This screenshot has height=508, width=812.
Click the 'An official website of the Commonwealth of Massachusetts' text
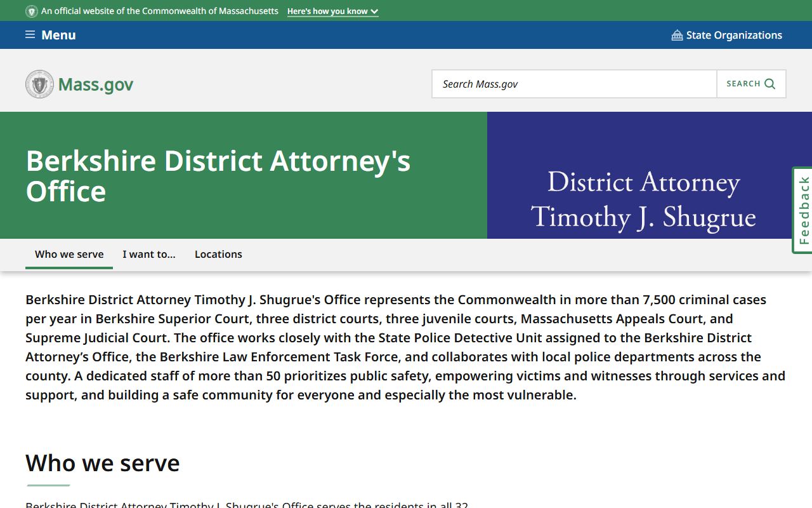160,11
